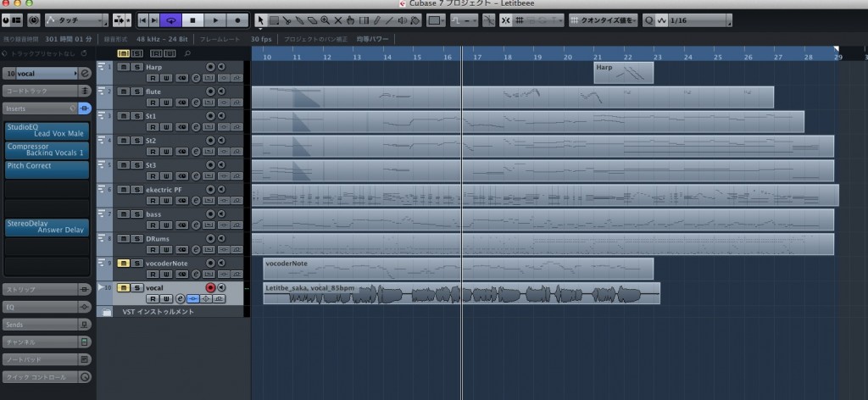
Task: Open the クイック コントロール inspector tab
Action: point(39,377)
